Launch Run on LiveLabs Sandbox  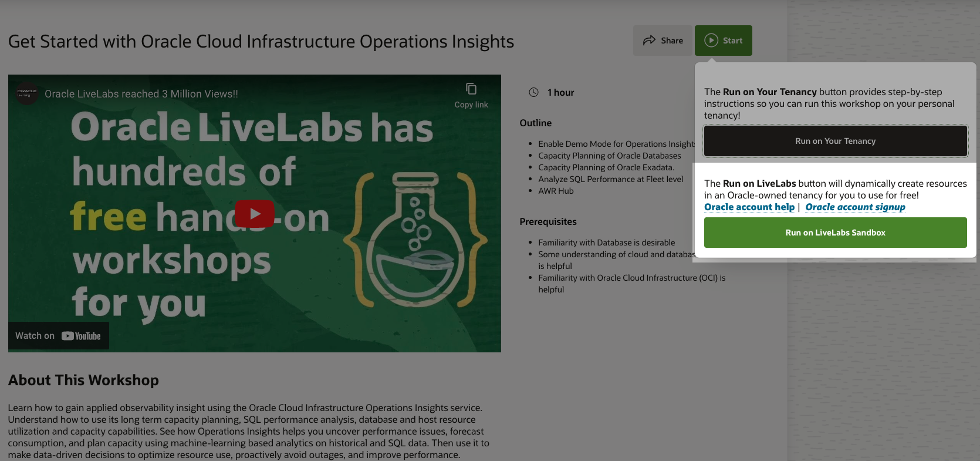(x=835, y=233)
